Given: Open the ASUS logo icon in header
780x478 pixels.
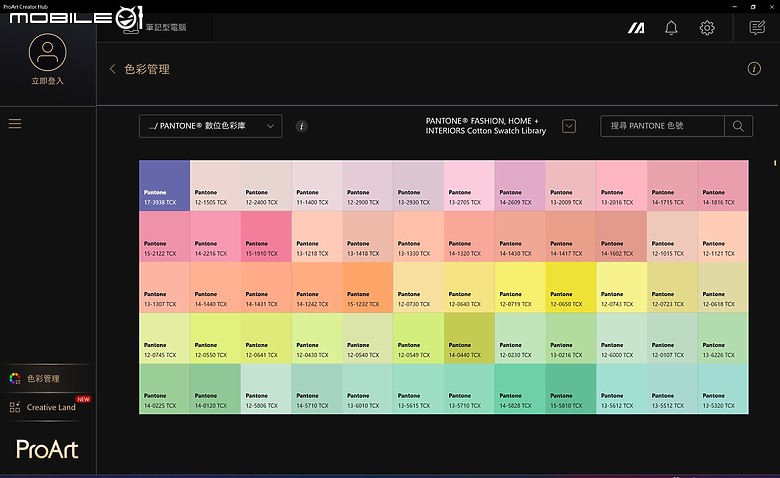Looking at the screenshot, I should (636, 28).
